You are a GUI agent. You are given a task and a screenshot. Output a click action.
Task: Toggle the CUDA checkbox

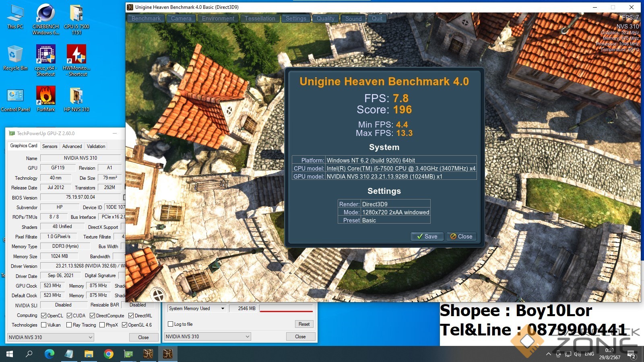pos(69,316)
